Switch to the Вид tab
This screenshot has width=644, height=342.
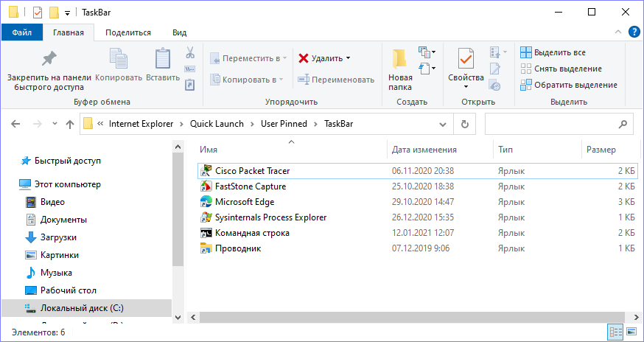click(180, 32)
